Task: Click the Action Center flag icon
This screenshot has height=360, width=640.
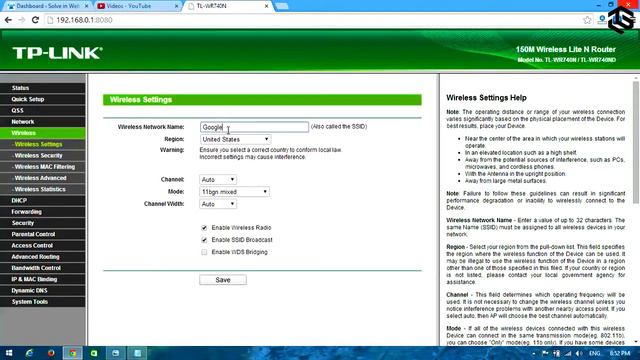Action: coord(545,353)
